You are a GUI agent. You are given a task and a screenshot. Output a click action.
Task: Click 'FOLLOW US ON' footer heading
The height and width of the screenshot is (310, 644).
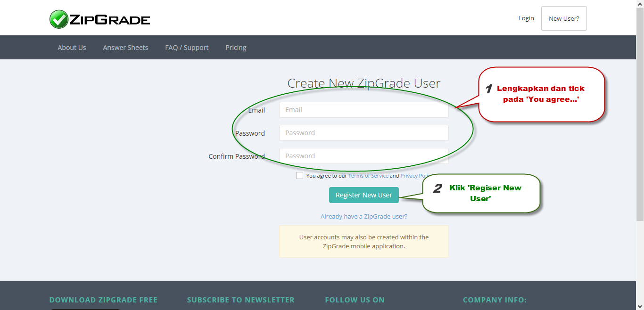point(355,300)
